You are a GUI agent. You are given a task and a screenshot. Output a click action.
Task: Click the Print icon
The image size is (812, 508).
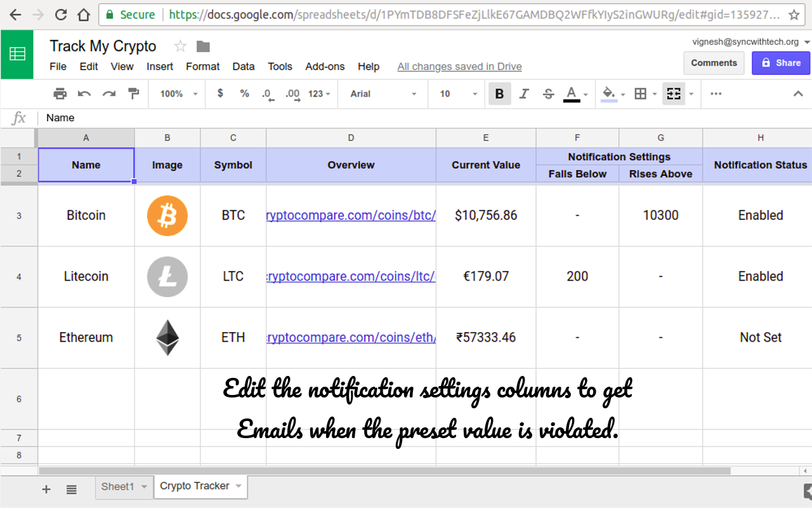click(x=60, y=93)
